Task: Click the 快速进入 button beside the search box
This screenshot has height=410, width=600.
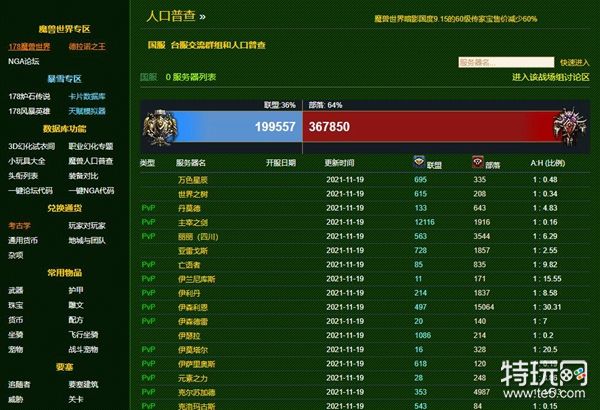Action: pyautogui.click(x=574, y=62)
